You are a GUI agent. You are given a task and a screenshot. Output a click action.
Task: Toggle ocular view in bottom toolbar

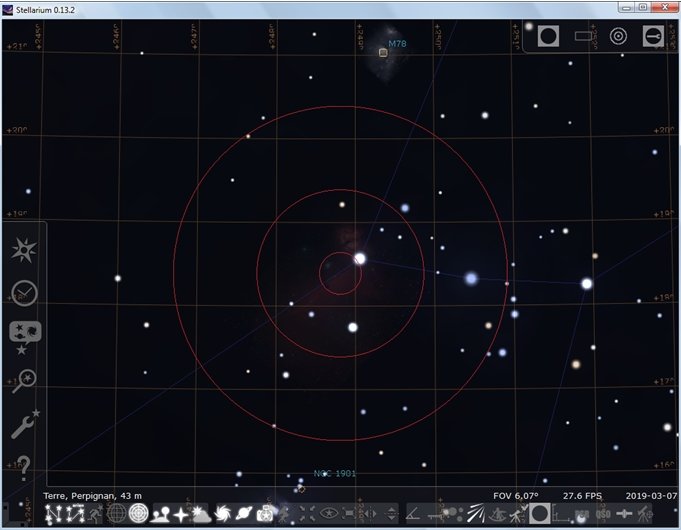tap(539, 514)
